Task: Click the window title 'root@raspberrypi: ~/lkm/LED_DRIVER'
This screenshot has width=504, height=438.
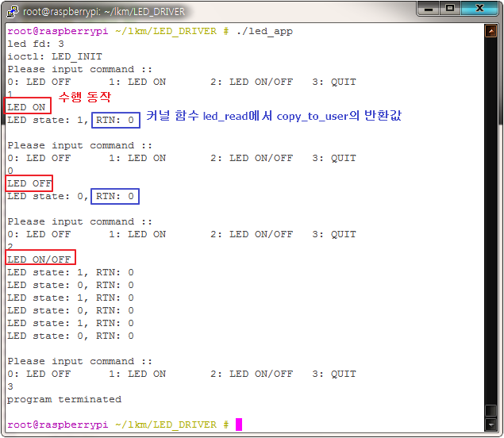Action: (x=104, y=12)
